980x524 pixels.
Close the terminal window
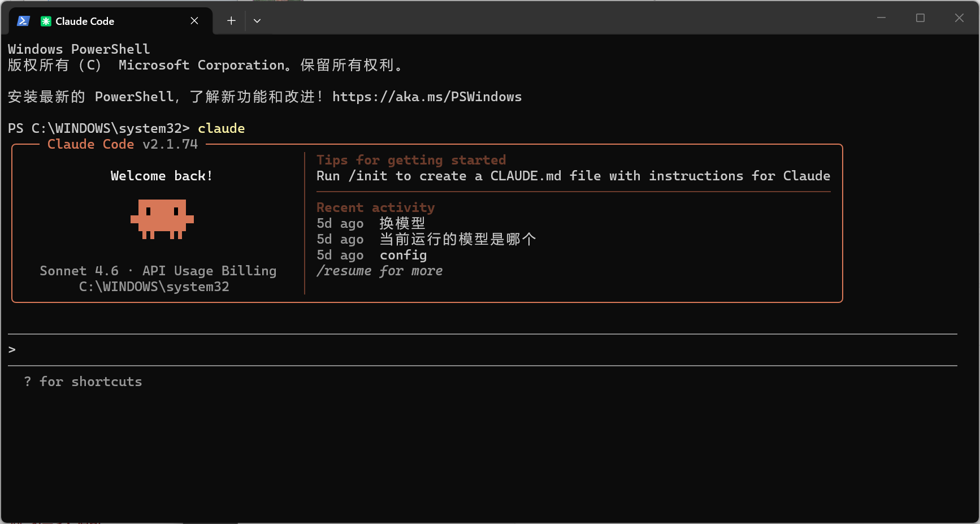click(x=959, y=18)
